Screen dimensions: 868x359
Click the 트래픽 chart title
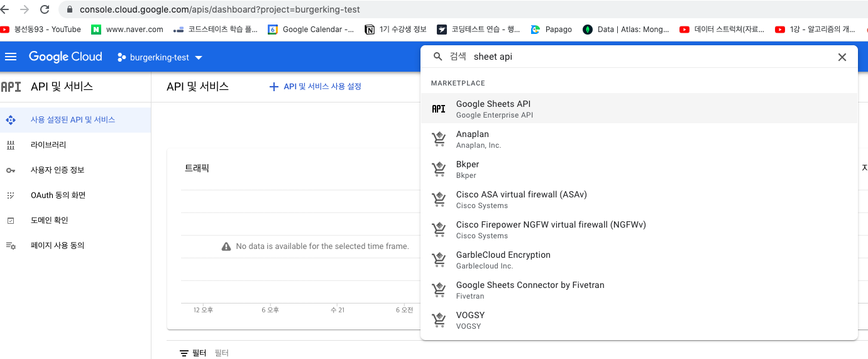tap(197, 168)
